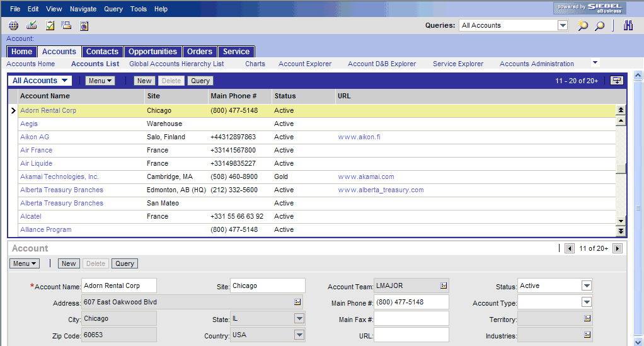Switch to the Service tab
This screenshot has height=346, width=644.
pos(236,52)
